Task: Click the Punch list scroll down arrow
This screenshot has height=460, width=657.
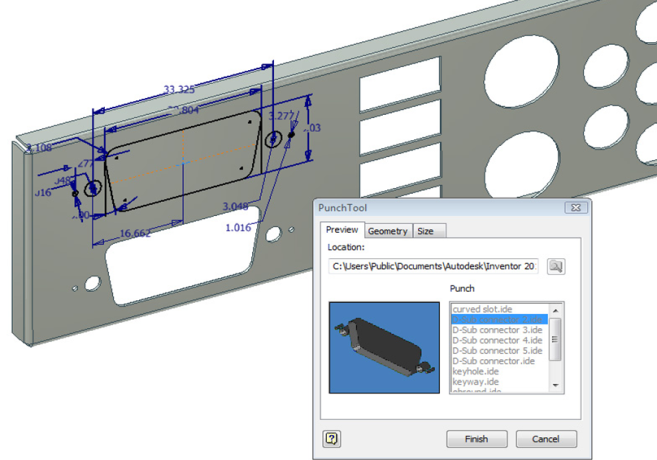Action: [556, 385]
